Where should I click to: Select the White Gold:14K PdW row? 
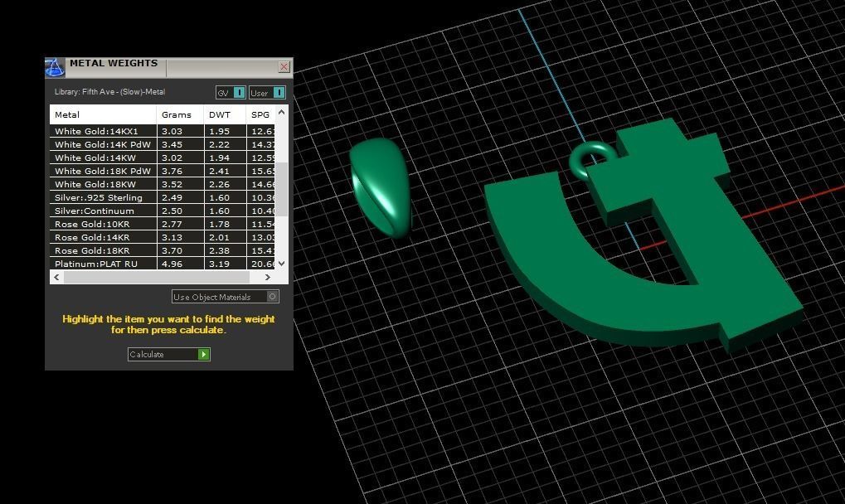(163, 144)
